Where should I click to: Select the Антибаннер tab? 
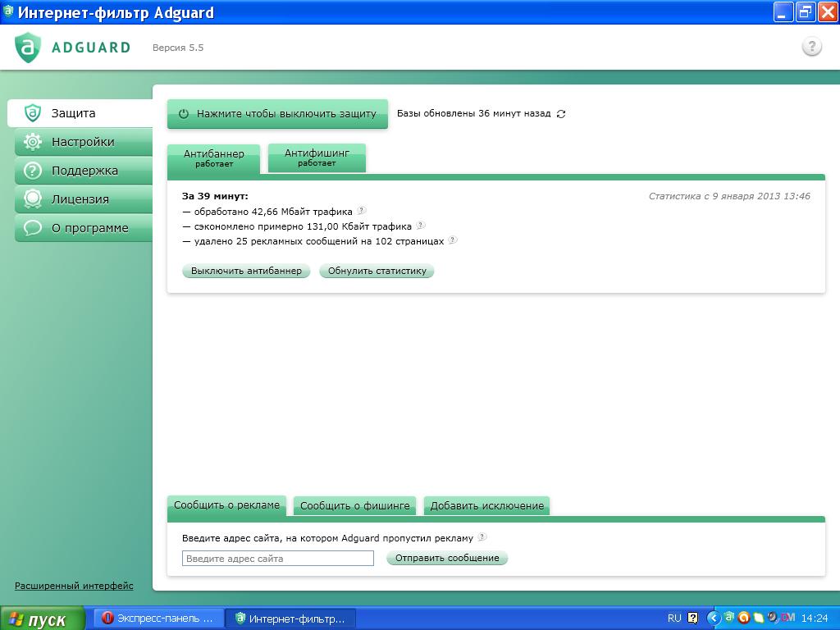pos(214,158)
